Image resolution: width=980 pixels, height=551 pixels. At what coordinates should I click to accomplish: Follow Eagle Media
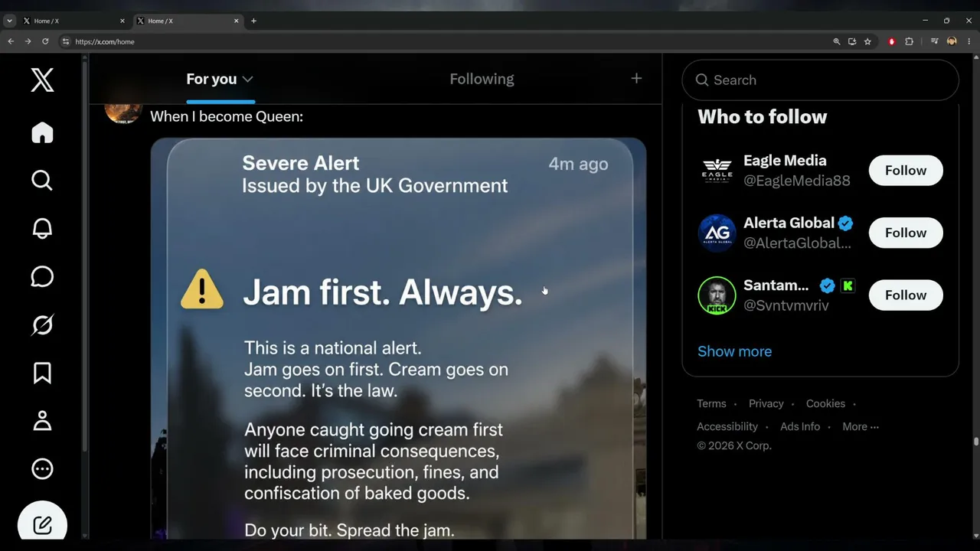pos(906,170)
